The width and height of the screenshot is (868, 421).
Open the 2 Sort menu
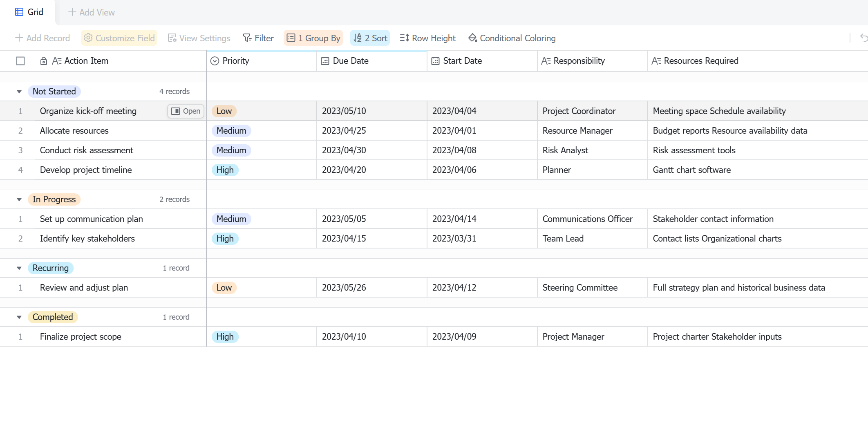(x=370, y=38)
